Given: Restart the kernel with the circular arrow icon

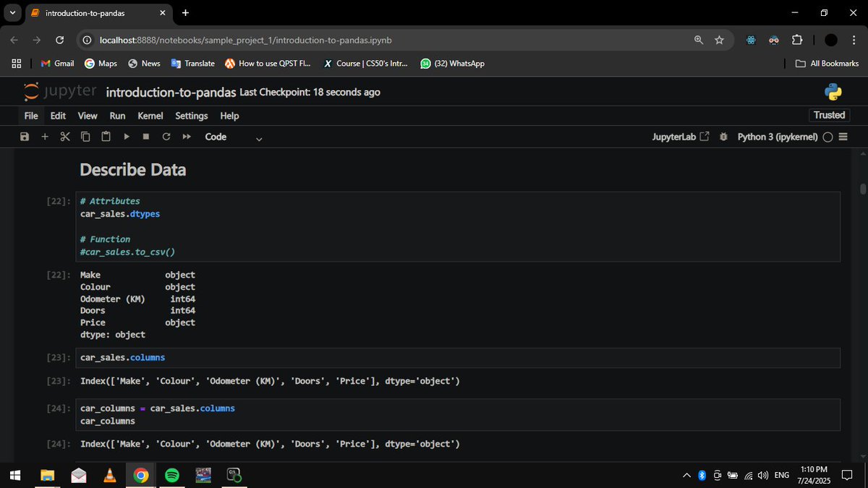Looking at the screenshot, I should point(166,137).
